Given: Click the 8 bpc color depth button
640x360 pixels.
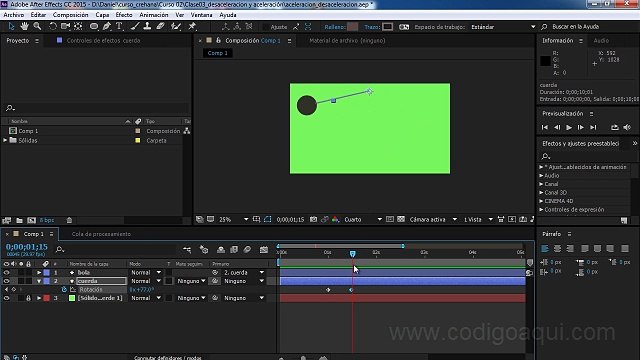Looking at the screenshot, I should [47, 220].
